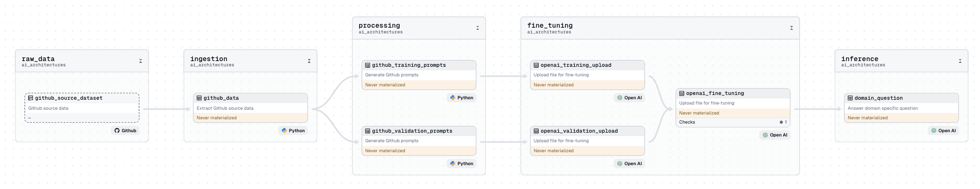Click the Checks row on openai_fine_tuning

point(733,122)
